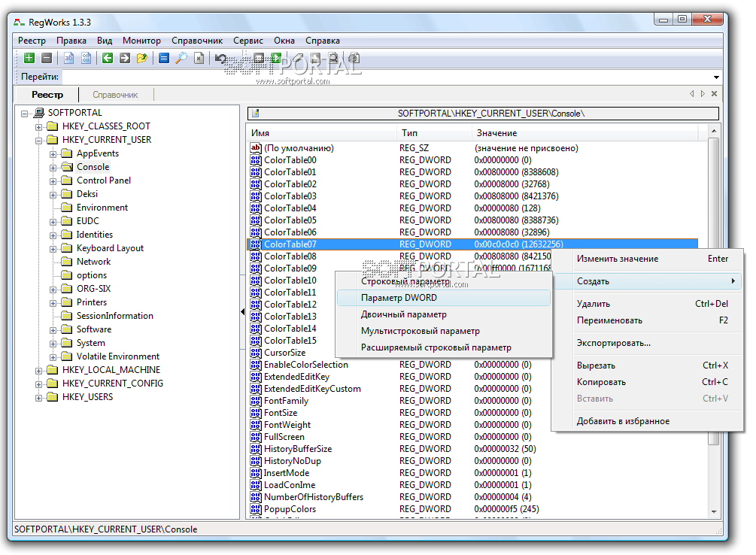Click the green back arrow icon
The height and width of the screenshot is (555, 756).
coord(108,58)
